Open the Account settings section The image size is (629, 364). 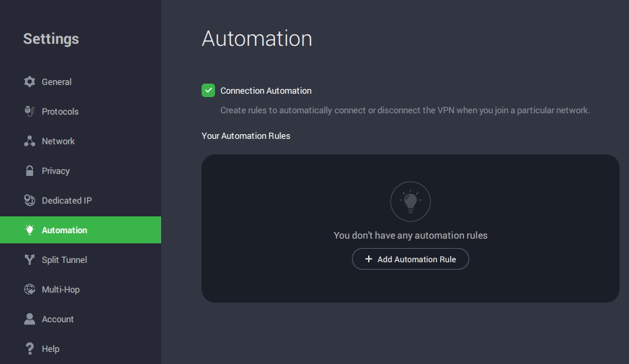pos(57,319)
